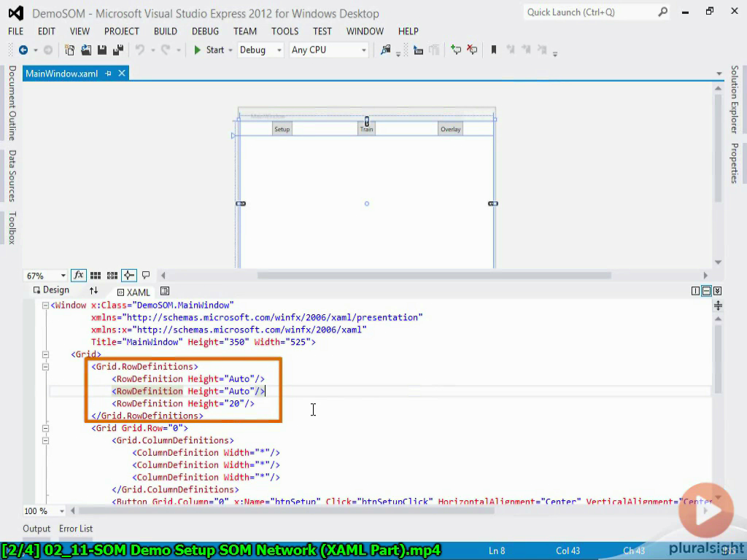This screenshot has width=747, height=560.
Task: Open the EDIT menu
Action: point(46,31)
